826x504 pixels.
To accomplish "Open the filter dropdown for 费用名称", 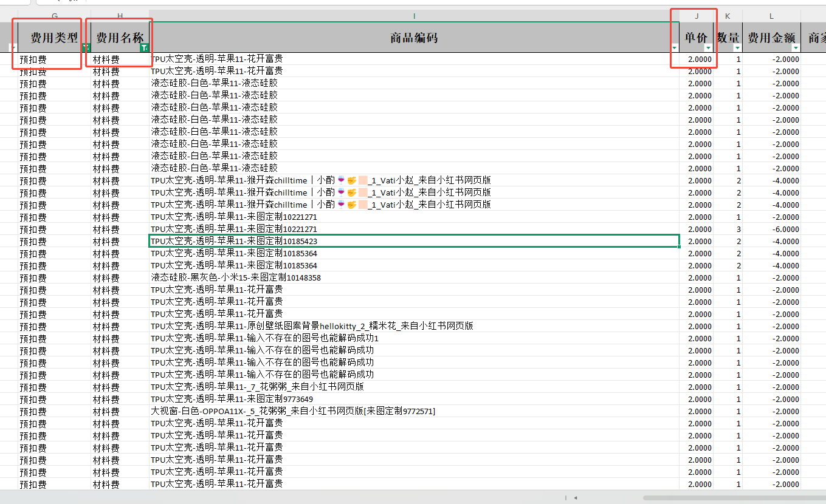I will click(144, 47).
